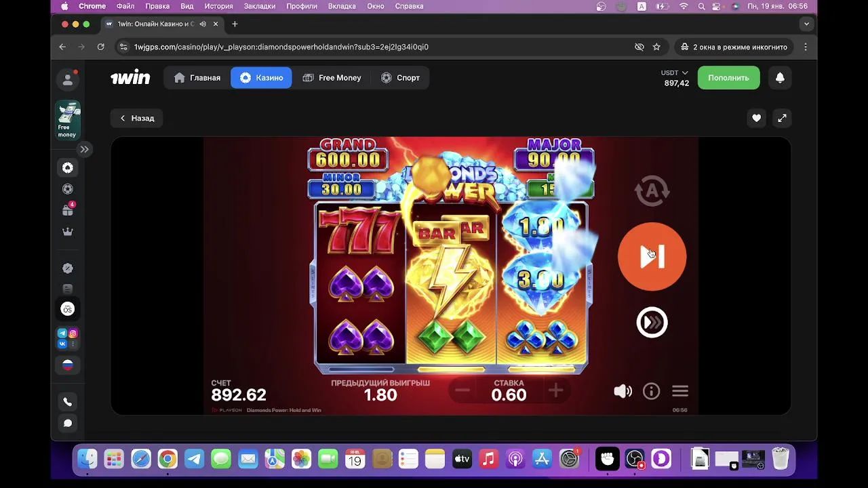868x488 pixels.
Task: Go back in browser history
Action: (62, 47)
